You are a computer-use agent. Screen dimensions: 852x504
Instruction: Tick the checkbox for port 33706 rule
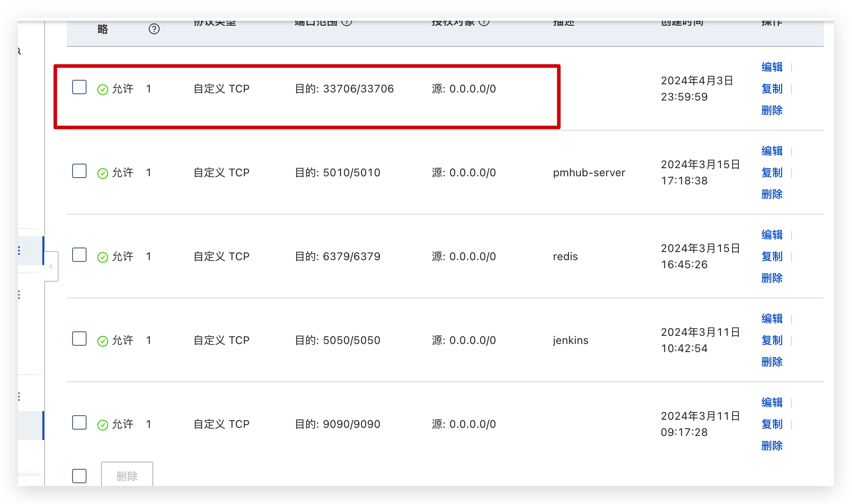(x=79, y=87)
